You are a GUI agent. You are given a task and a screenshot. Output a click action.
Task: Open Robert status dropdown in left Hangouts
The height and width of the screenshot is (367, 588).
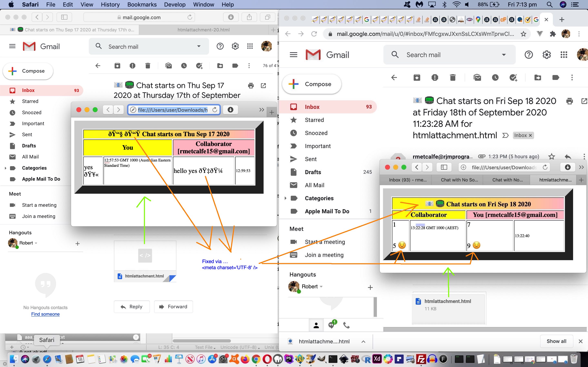pyautogui.click(x=36, y=243)
